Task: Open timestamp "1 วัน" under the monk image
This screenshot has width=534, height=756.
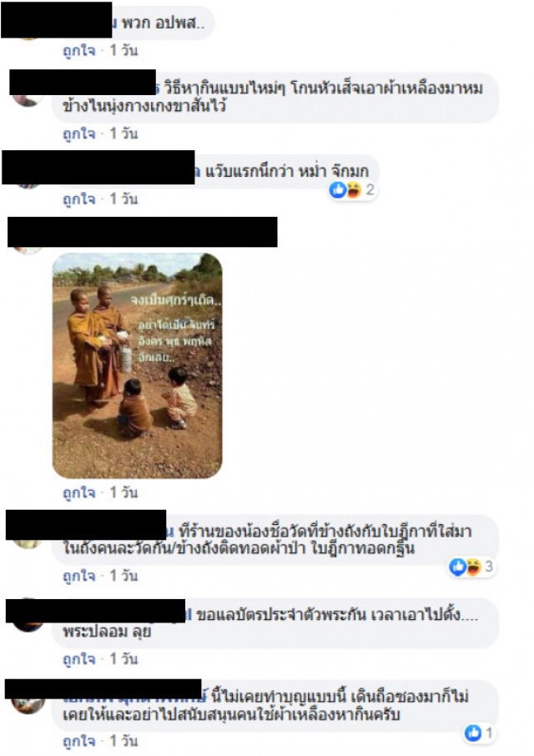Action: pyautogui.click(x=123, y=492)
